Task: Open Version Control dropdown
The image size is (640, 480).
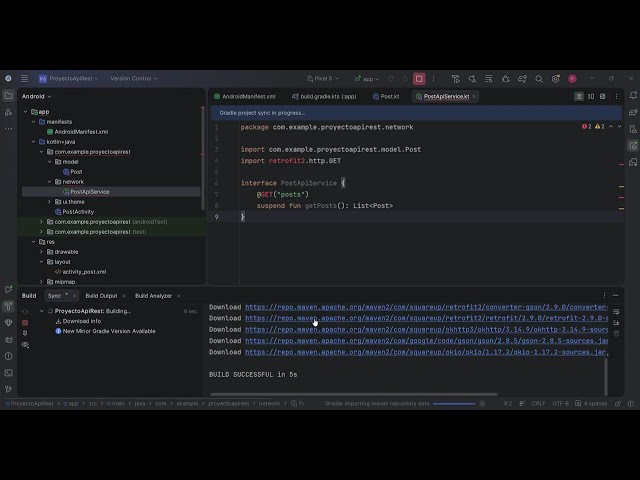Action: 133,78
